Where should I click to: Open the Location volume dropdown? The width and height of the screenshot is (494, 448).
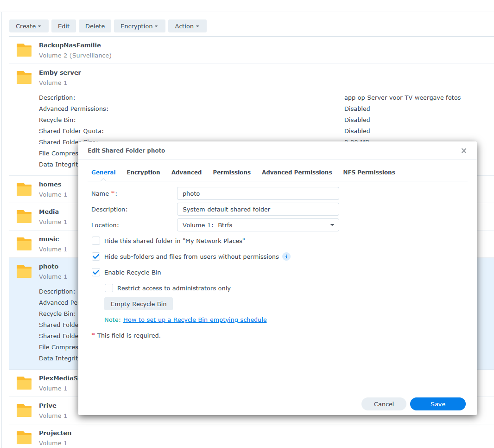332,224
